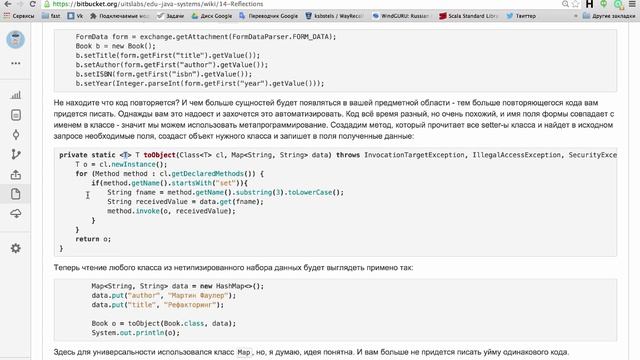
Task: Open the Сервисы apps bookmark
Action: tap(19, 16)
